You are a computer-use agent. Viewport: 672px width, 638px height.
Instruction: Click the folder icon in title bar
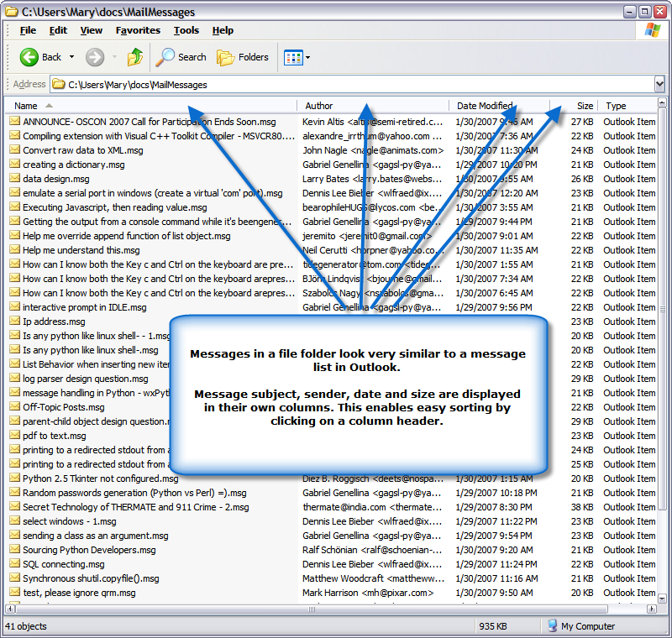point(12,12)
